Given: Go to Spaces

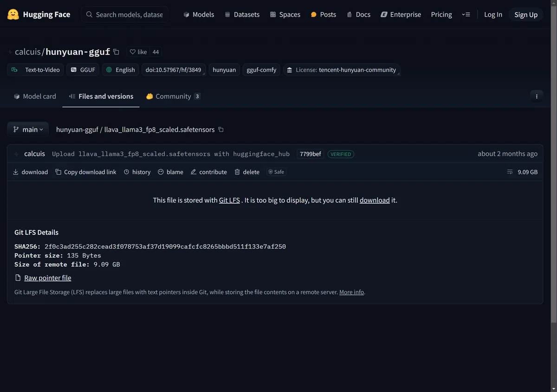Looking at the screenshot, I should tap(285, 14).
